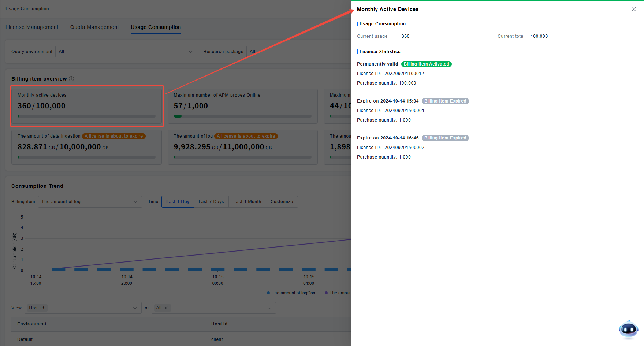
Task: Close the Monthly Active Devices panel
Action: click(x=633, y=9)
